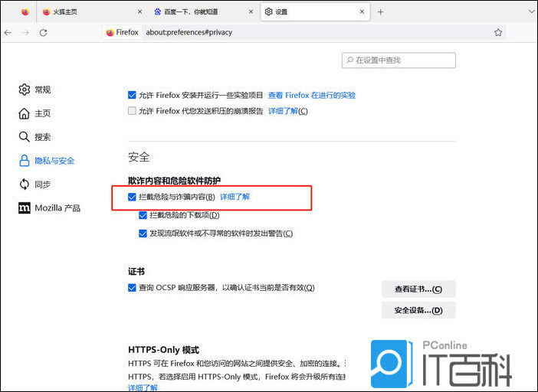Image resolution: width=538 pixels, height=392 pixels.
Task: Open the 常规 settings category
Action: 34,90
